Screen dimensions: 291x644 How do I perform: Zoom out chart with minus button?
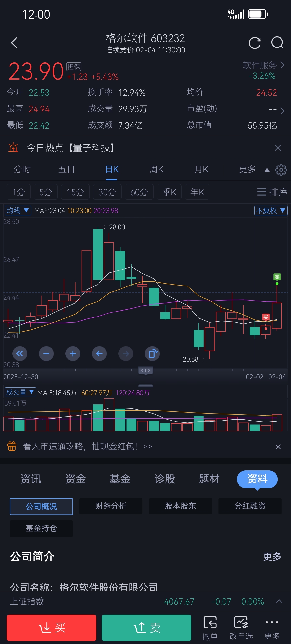point(46,353)
